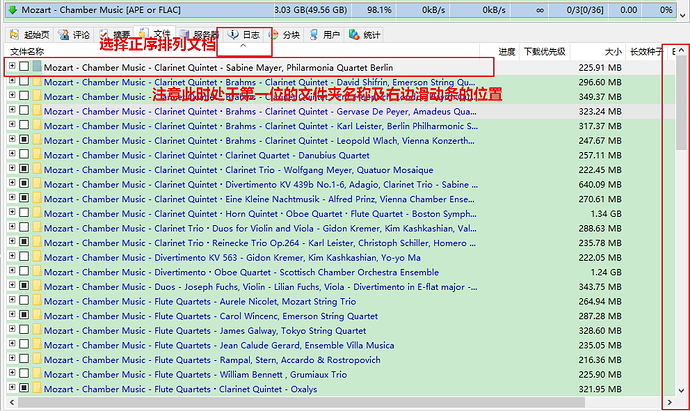The image size is (690, 411).
Task: Sort by the 下载优先级 column header
Action: [x=545, y=52]
